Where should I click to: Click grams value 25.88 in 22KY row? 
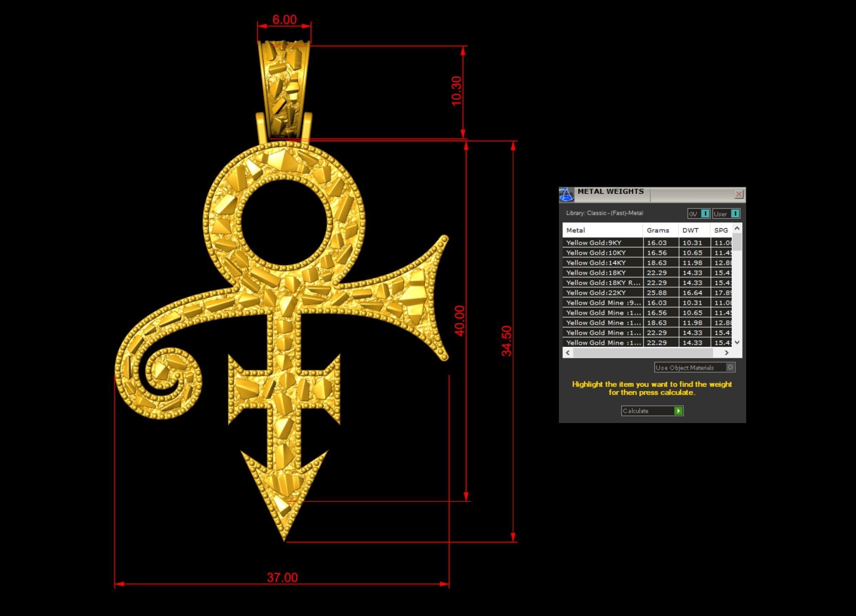point(657,292)
